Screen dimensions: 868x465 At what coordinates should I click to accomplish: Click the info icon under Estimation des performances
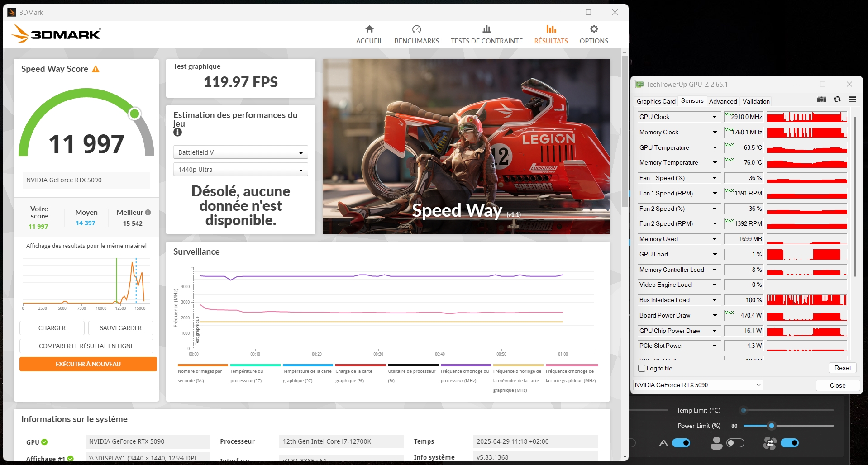tap(177, 132)
